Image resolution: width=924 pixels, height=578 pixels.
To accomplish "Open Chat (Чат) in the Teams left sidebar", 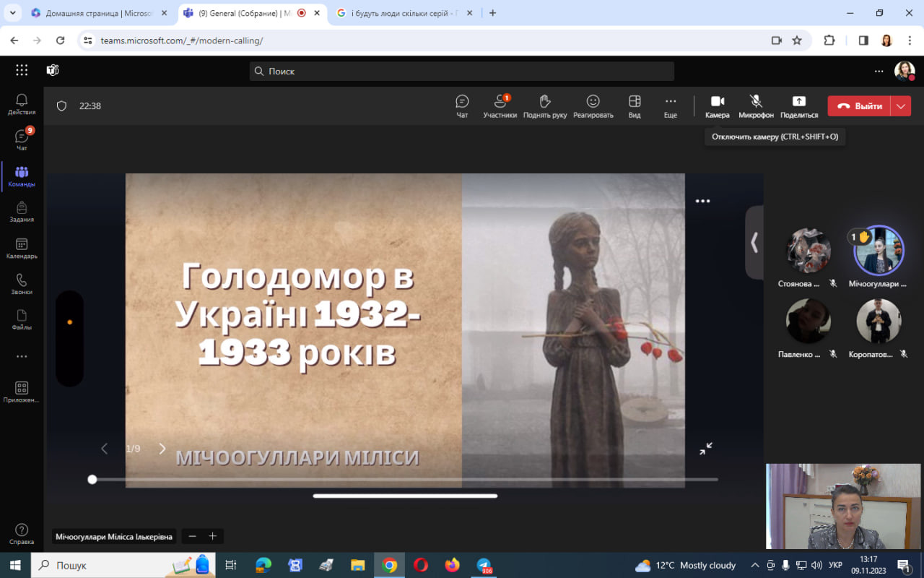I will click(22, 140).
